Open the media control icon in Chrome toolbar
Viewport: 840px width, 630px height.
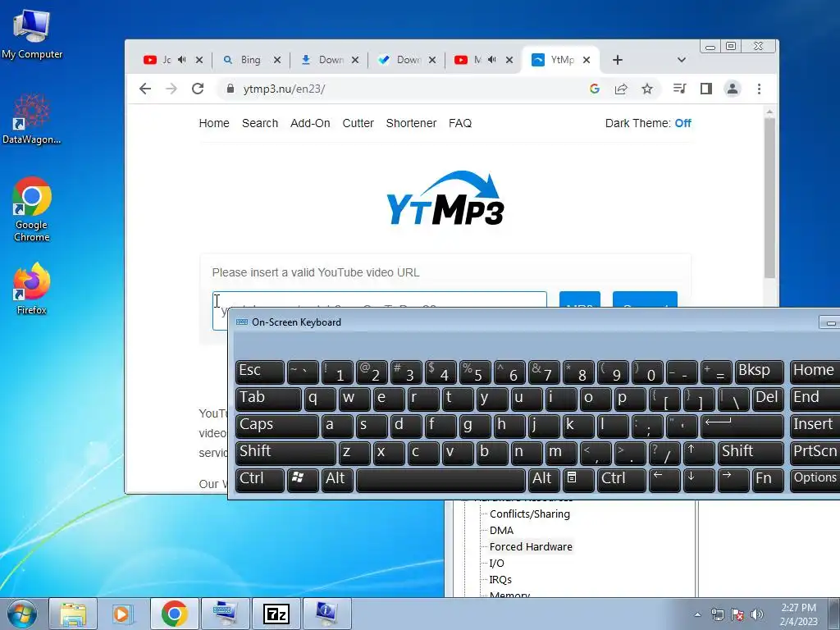pyautogui.click(x=679, y=89)
